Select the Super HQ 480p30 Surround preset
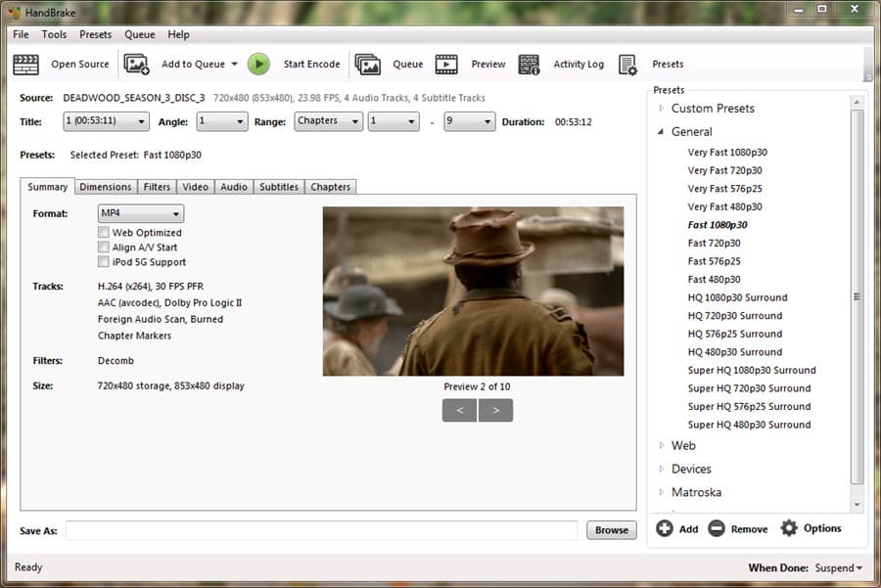881x588 pixels. pyautogui.click(x=749, y=425)
